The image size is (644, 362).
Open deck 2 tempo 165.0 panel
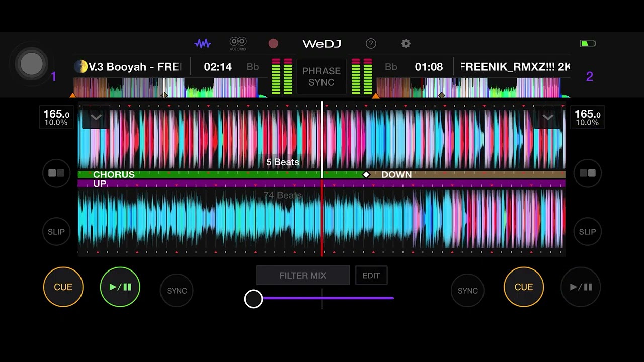(587, 118)
